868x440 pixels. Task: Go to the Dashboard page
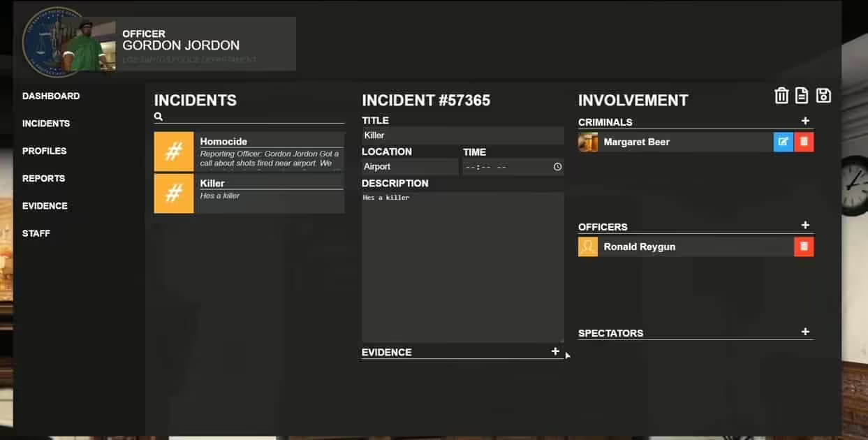[x=50, y=96]
